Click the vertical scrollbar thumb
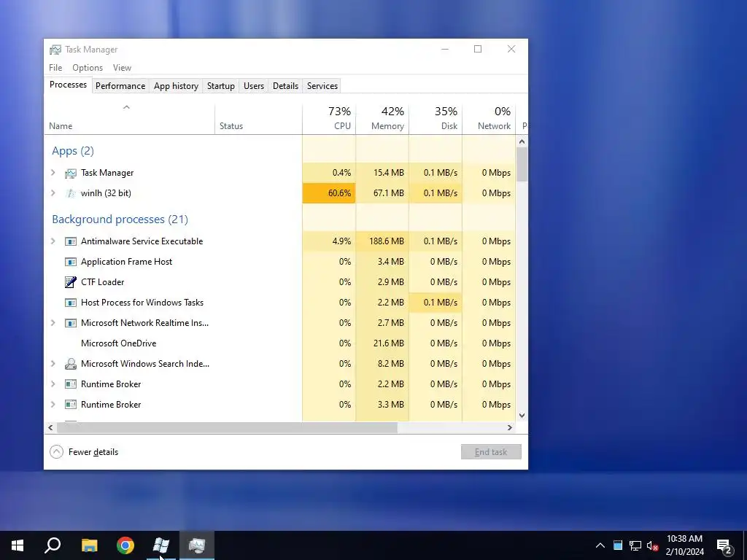The image size is (747, 560). [x=522, y=164]
